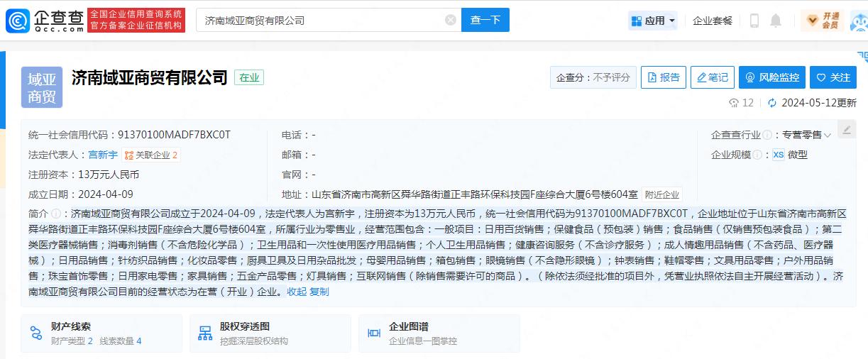Open the 企业套餐 menu item

click(713, 21)
